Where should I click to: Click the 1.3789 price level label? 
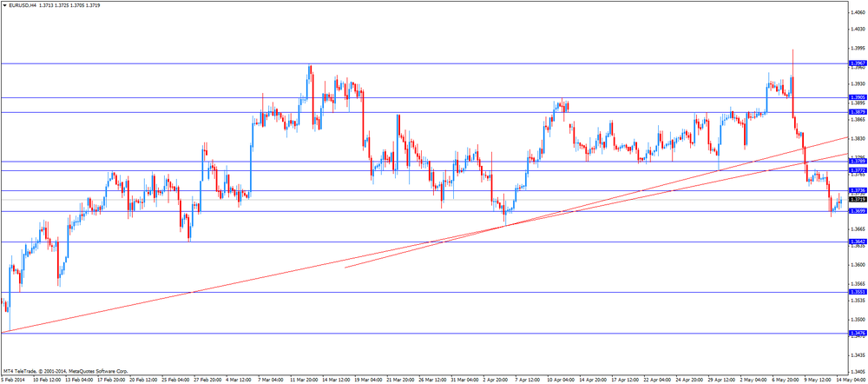[858, 162]
